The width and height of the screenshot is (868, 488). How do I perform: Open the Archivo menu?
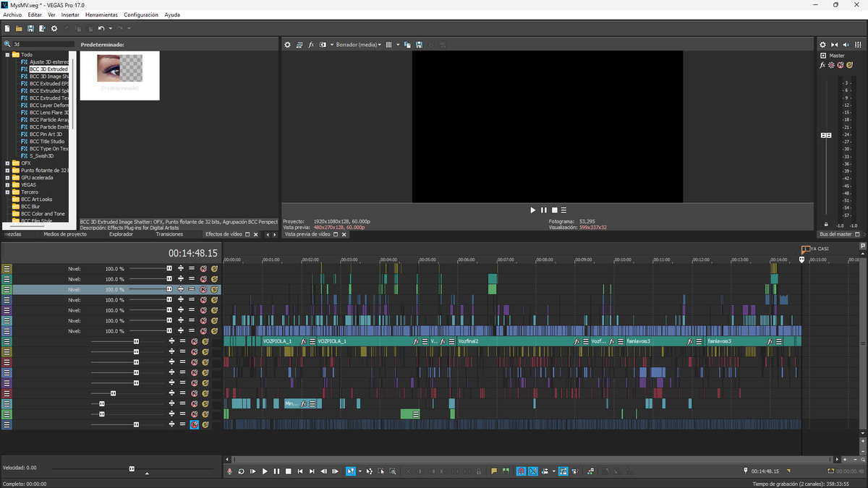pyautogui.click(x=12, y=14)
